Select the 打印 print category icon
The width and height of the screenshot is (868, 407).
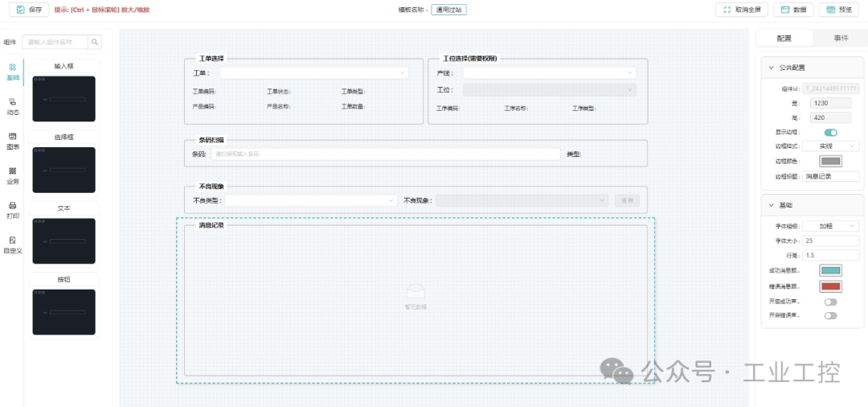(x=12, y=205)
